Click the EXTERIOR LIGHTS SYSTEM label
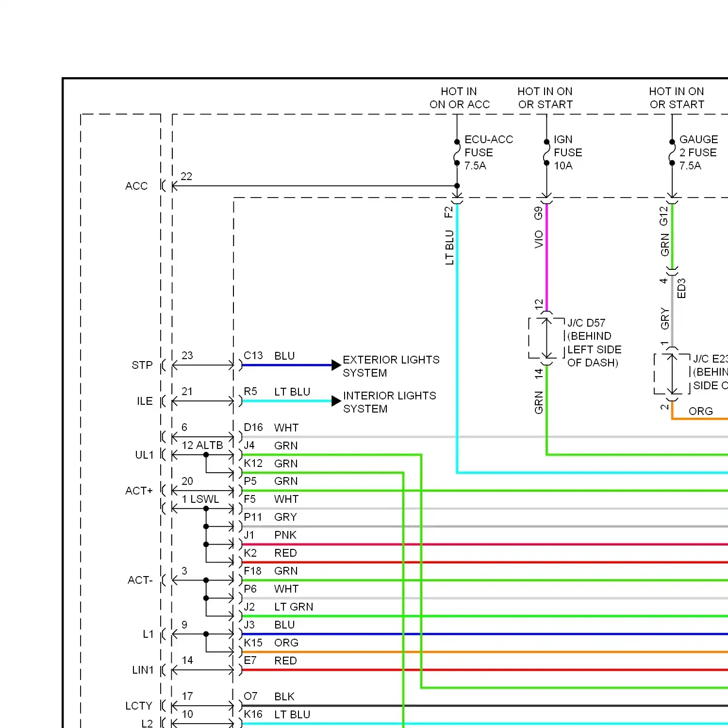 pyautogui.click(x=391, y=366)
